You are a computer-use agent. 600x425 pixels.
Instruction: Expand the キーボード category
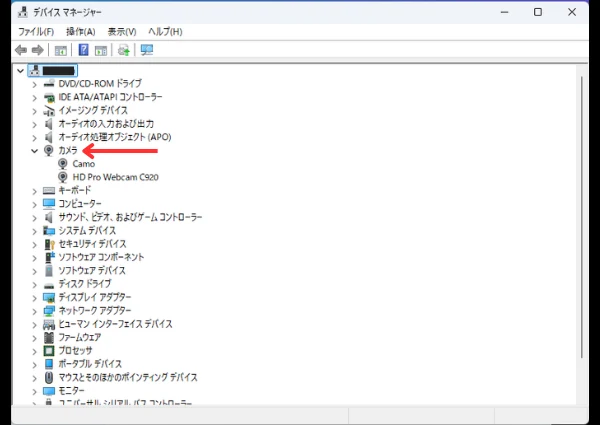(x=34, y=191)
